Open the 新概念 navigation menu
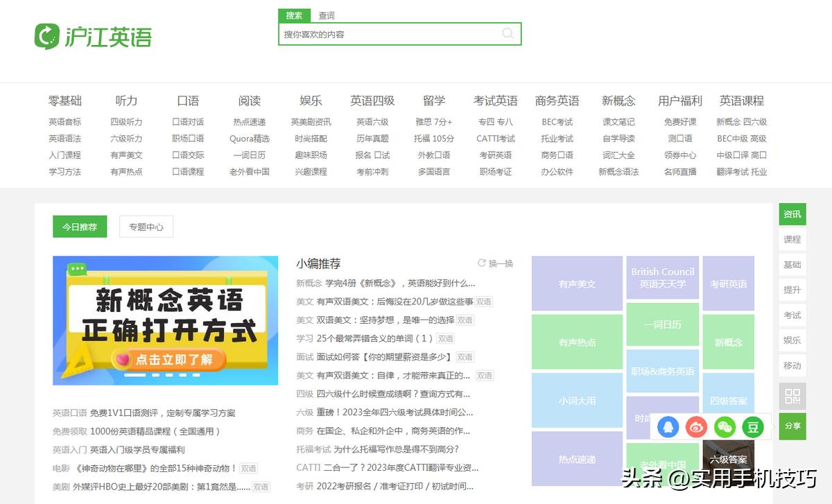 pos(619,101)
